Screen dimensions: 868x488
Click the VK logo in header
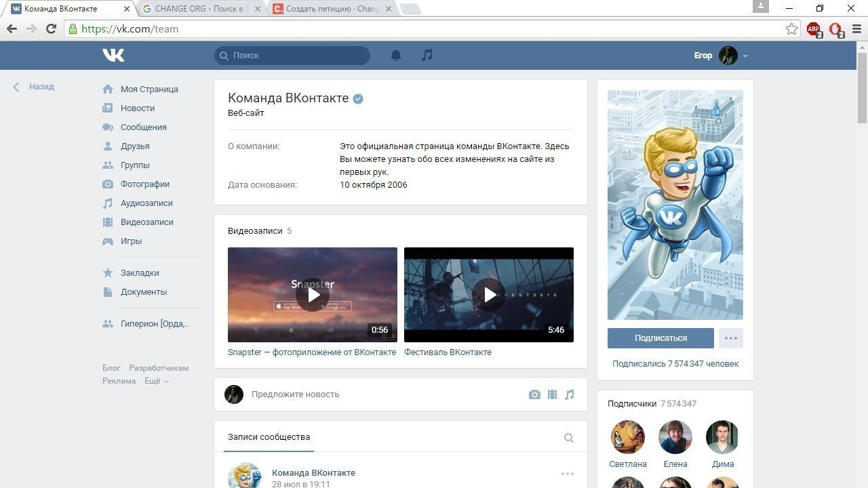click(113, 56)
